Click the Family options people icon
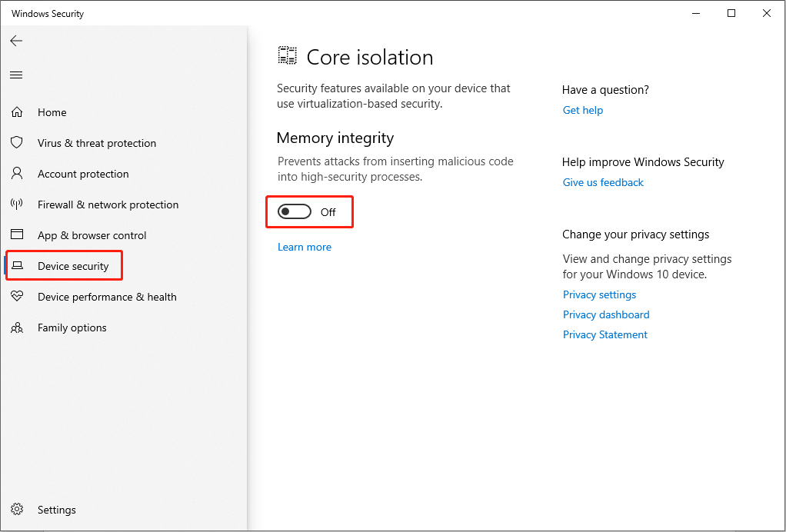786x532 pixels. (x=17, y=328)
